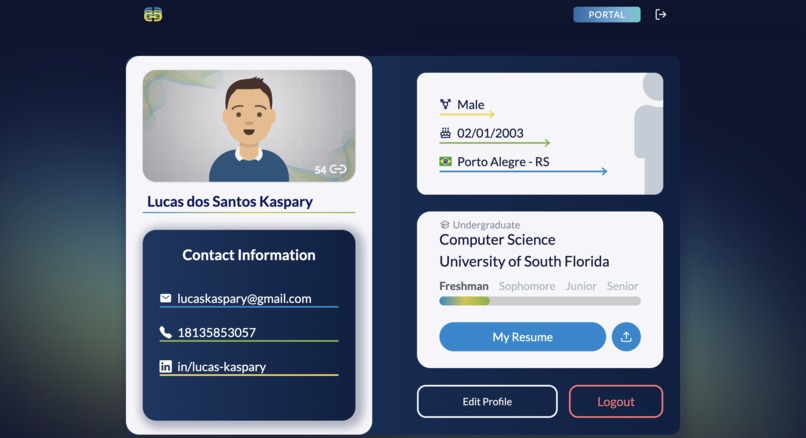Select the Sophomore year label
Viewport: 806px width, 438px height.
tap(527, 286)
